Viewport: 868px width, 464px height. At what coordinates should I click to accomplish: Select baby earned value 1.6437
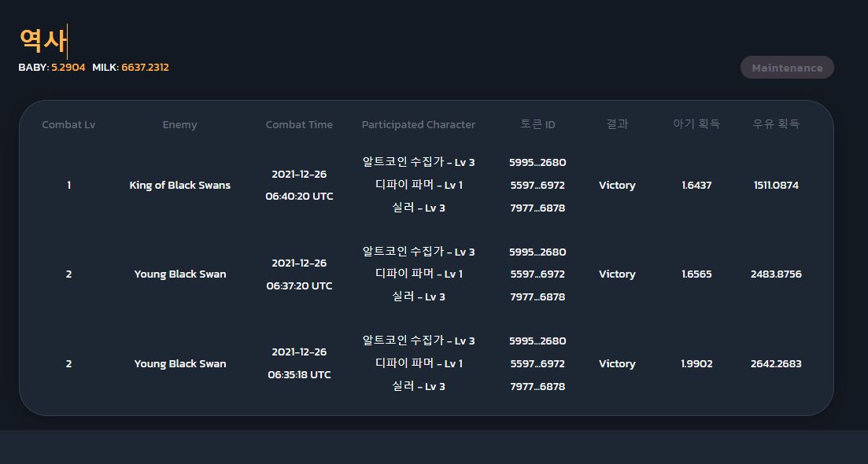(696, 186)
